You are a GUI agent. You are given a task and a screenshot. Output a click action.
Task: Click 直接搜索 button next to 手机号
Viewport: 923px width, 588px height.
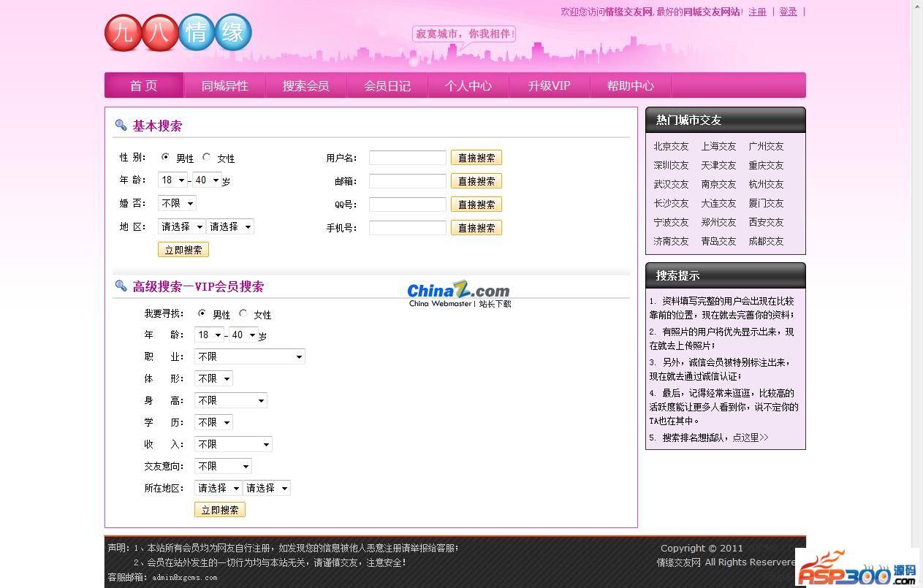pos(476,228)
